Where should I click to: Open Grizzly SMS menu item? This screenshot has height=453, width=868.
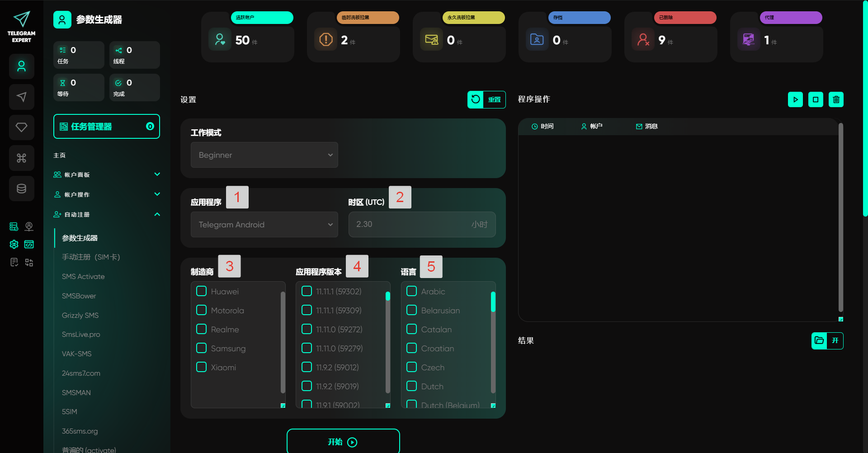click(x=80, y=315)
